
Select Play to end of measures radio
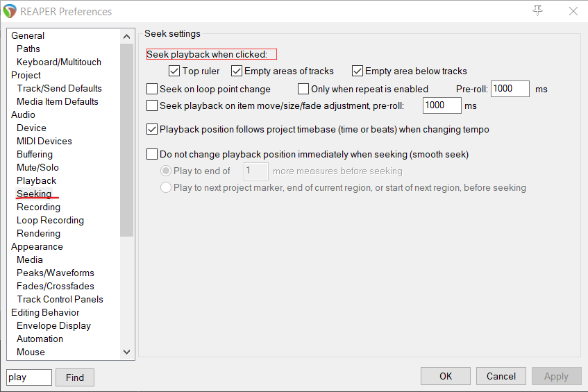(166, 171)
